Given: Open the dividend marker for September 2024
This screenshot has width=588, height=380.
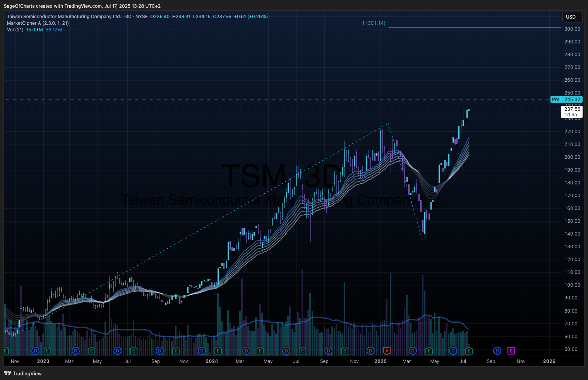Looking at the screenshot, I should coord(329,351).
